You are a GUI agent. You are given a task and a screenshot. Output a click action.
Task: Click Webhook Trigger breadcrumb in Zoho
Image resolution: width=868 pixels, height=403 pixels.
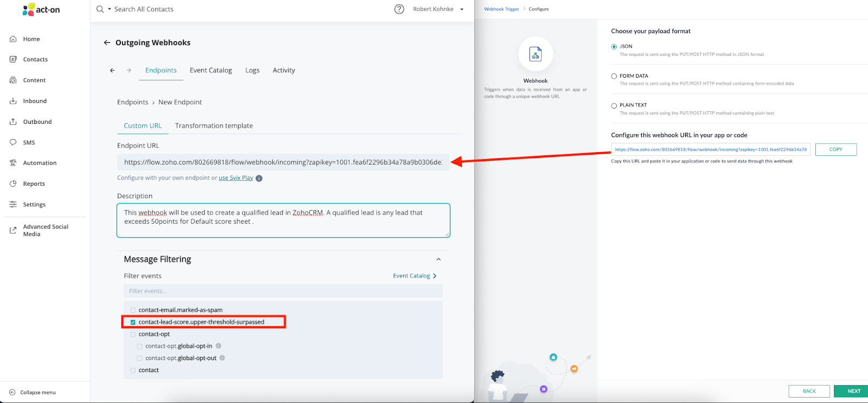[501, 9]
